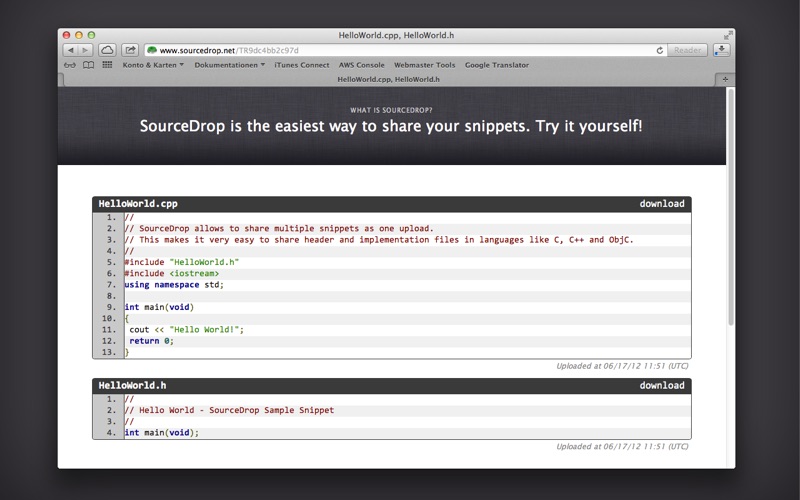
Task: Click the browser forward arrow button
Action: tap(85, 50)
